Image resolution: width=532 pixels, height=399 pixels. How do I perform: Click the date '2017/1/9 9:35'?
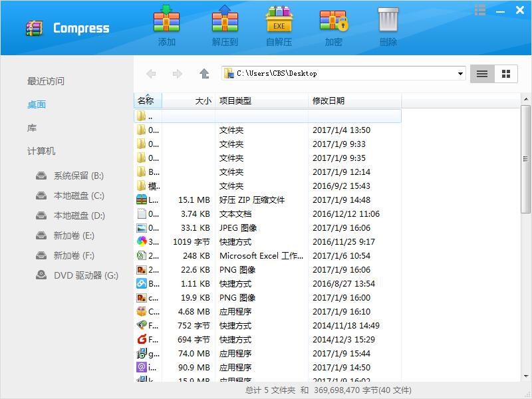[x=339, y=158]
